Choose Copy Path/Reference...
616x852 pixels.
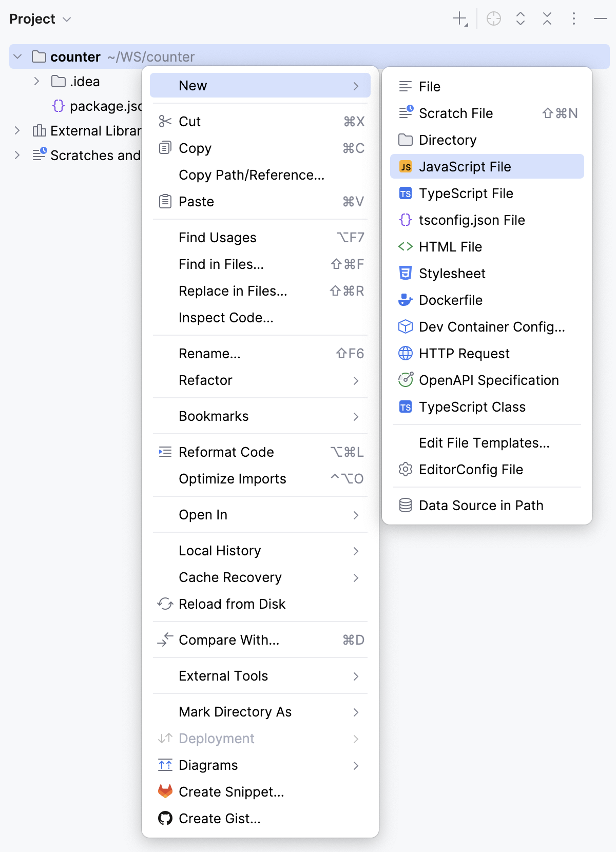[x=260, y=175]
